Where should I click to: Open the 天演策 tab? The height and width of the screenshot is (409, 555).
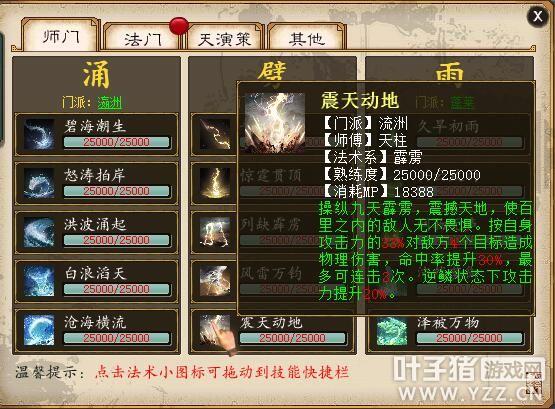pos(224,38)
